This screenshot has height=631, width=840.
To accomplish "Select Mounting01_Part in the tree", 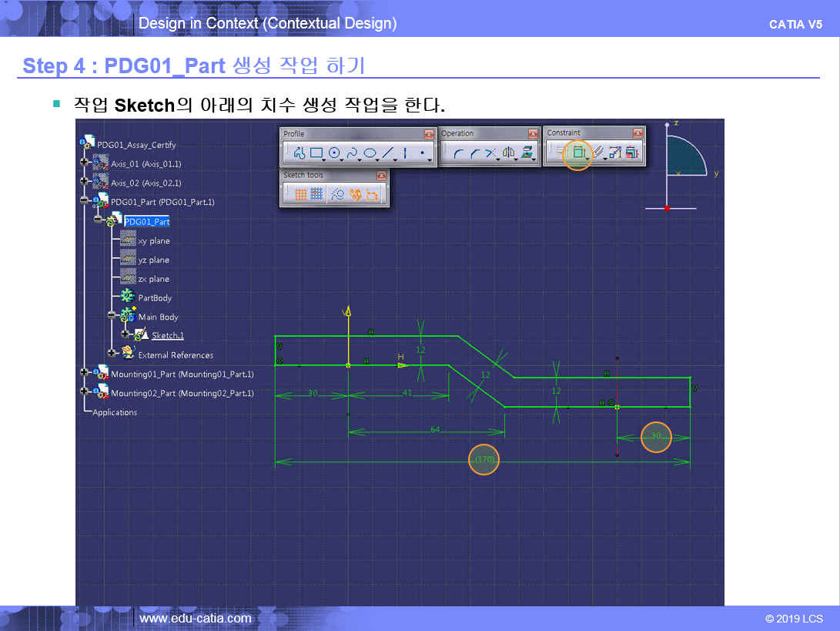I will click(x=182, y=374).
